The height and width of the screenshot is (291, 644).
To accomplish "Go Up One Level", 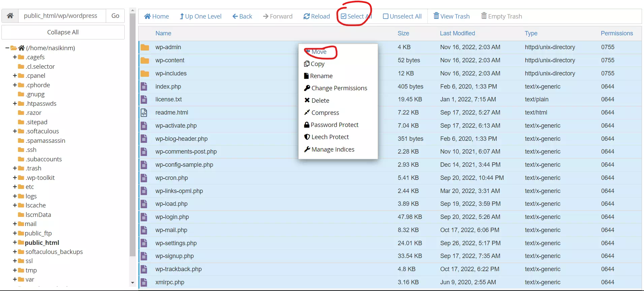I will 201,16.
